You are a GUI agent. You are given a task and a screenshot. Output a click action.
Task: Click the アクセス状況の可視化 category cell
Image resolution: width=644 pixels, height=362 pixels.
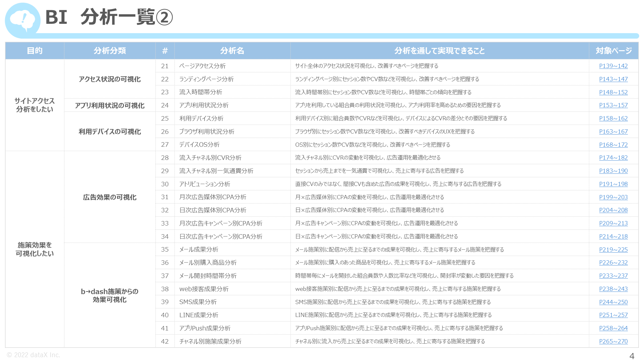pyautogui.click(x=110, y=79)
